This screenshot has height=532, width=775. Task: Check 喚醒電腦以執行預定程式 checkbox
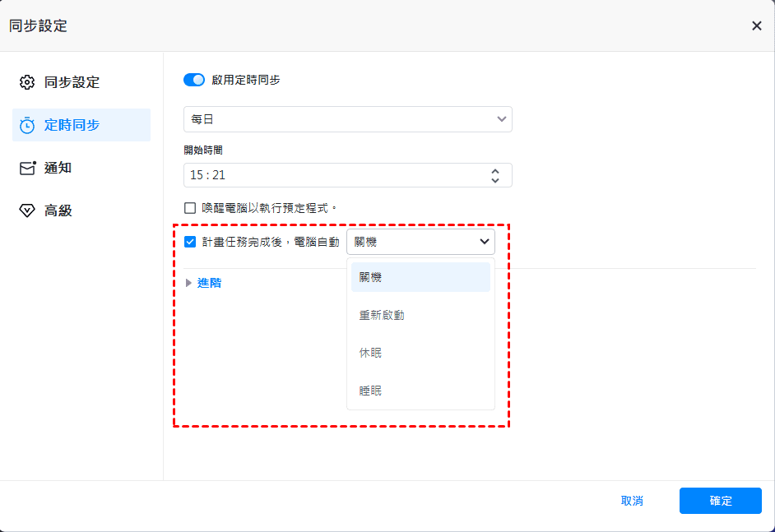click(x=190, y=208)
